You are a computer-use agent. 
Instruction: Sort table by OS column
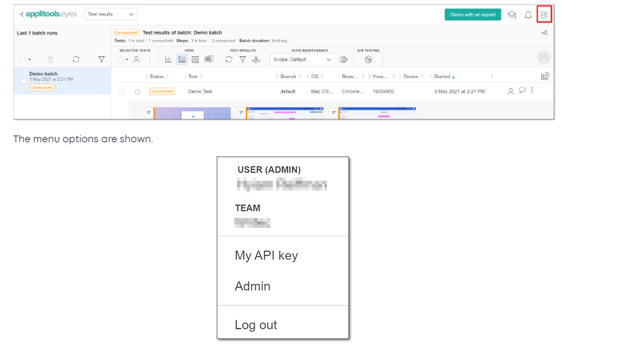point(317,77)
